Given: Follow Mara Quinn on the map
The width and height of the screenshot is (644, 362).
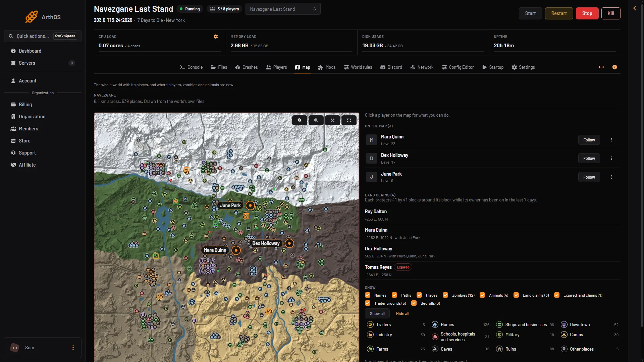Looking at the screenshot, I should [589, 140].
